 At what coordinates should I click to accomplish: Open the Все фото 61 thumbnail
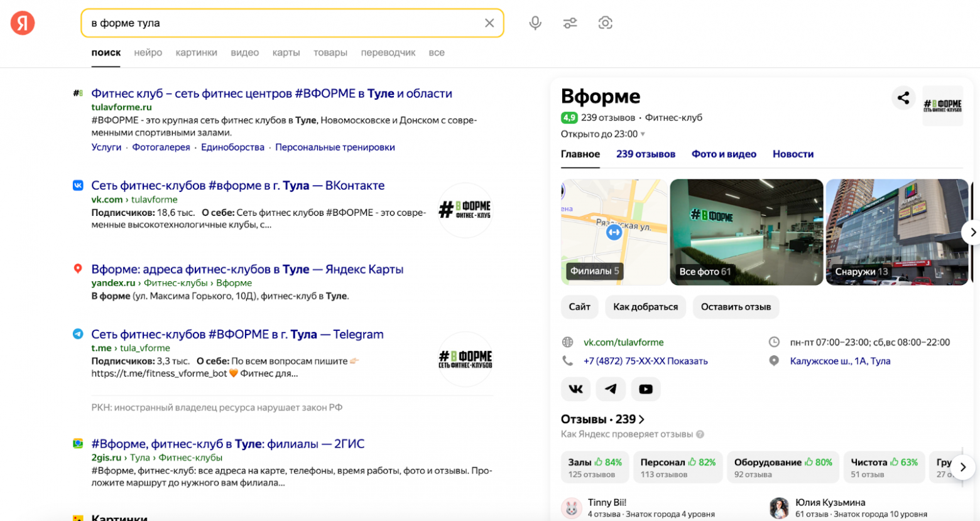coord(746,232)
